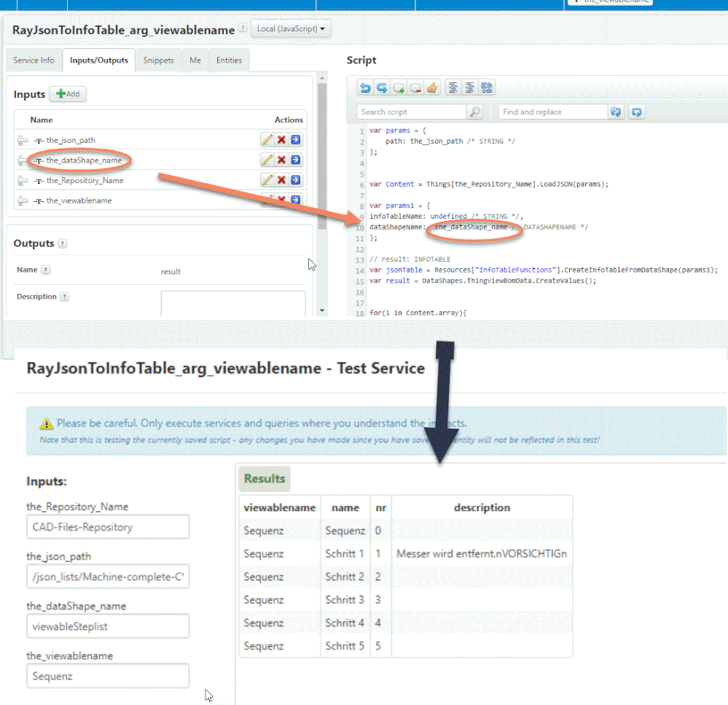The image size is (728, 705).
Task: Click the comment-remove icon in script toolbar
Action: pyautogui.click(x=415, y=87)
